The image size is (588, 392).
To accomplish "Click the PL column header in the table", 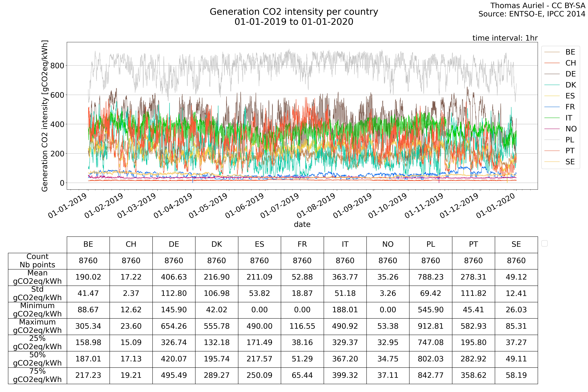I will coord(430,244).
